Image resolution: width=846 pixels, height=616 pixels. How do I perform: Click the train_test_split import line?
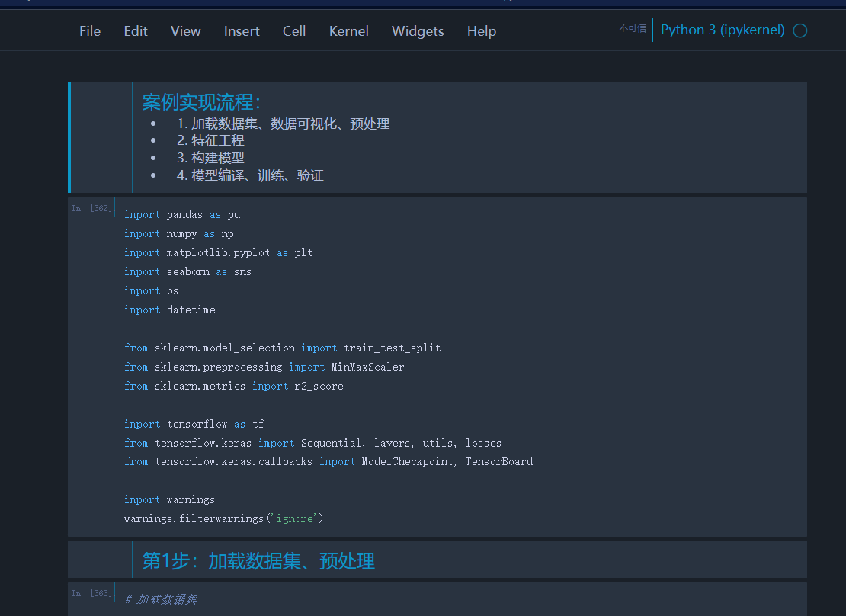[x=282, y=348]
